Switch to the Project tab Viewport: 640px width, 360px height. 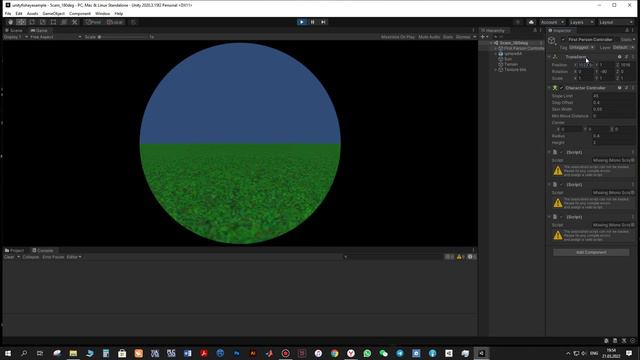coord(15,250)
